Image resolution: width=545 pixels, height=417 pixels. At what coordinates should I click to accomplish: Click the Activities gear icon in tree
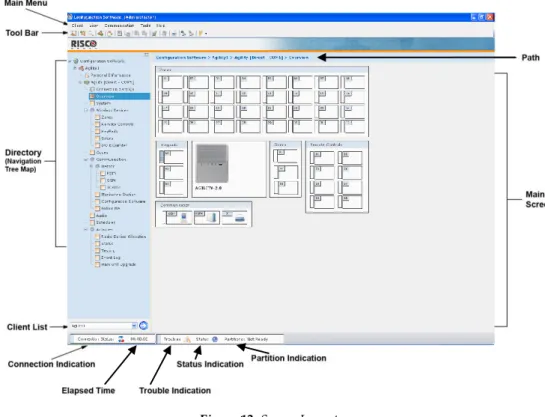pyautogui.click(x=92, y=230)
